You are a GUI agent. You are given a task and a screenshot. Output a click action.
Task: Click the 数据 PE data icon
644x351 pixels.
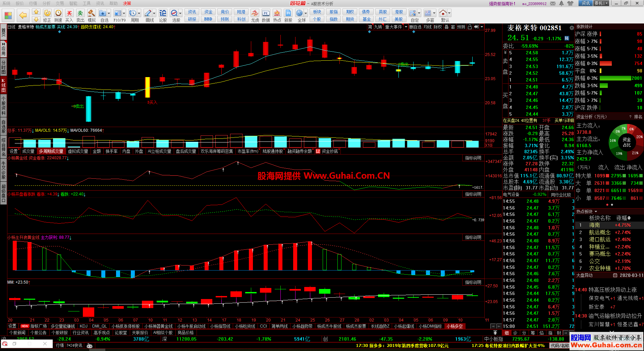tap(266, 13)
